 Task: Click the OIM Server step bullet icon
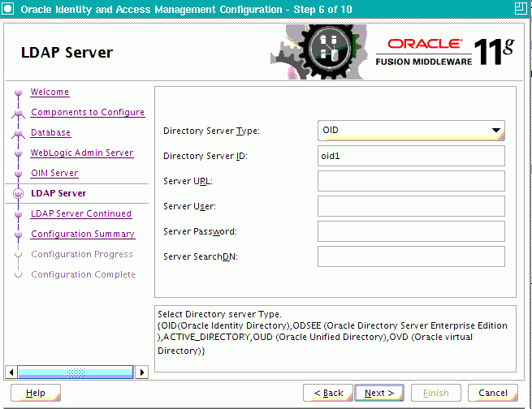tap(19, 174)
